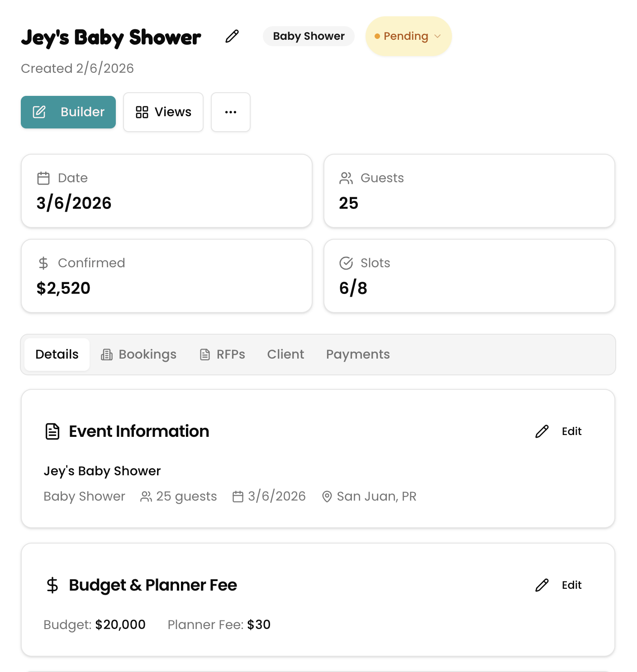This screenshot has height=672, width=637.
Task: Click the Details tab to view details
Action: [x=57, y=355]
